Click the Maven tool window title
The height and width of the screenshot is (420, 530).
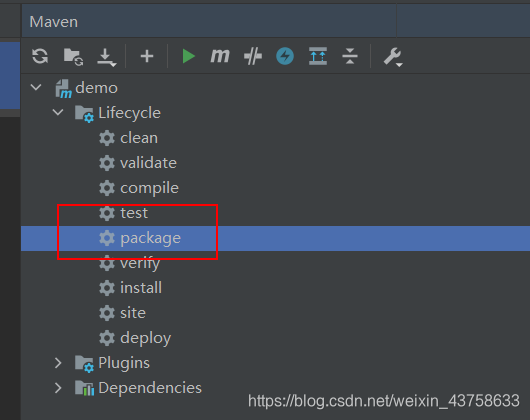(53, 22)
